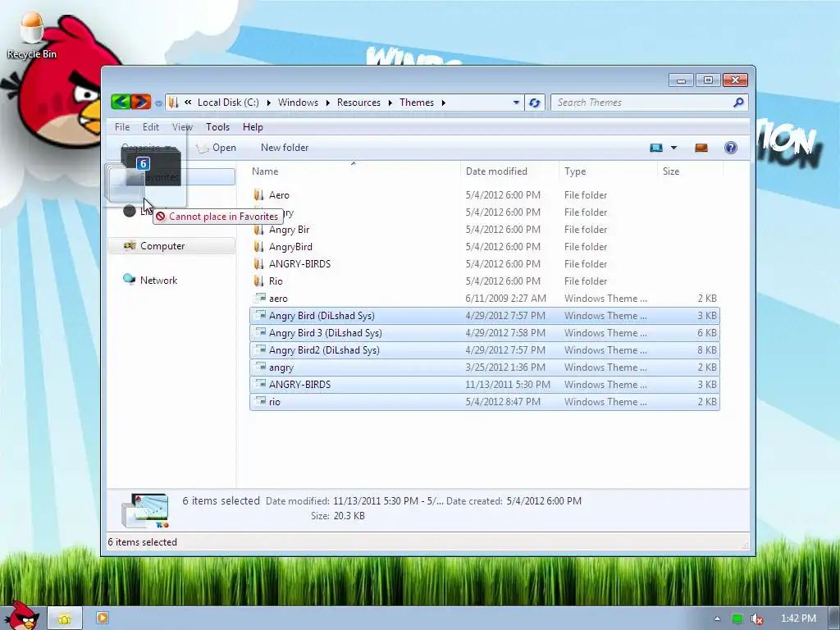The height and width of the screenshot is (630, 840).
Task: Expand the arrow after Themes breadcrumb
Action: [x=444, y=103]
